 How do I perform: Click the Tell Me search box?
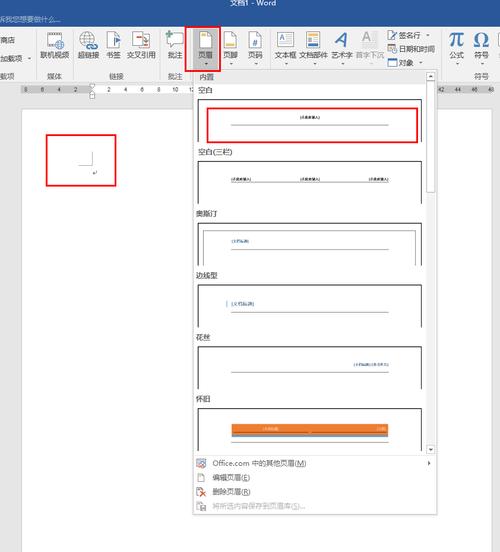pyautogui.click(x=30, y=19)
